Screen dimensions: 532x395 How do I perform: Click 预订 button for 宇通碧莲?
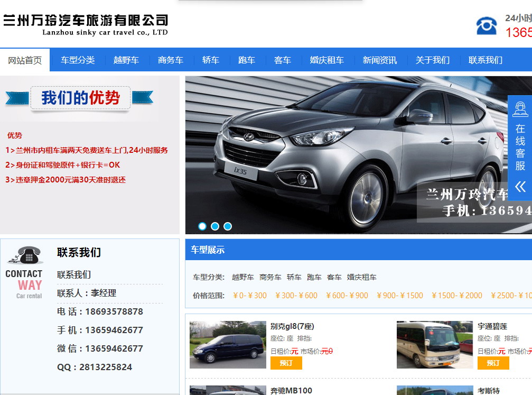pos(493,363)
